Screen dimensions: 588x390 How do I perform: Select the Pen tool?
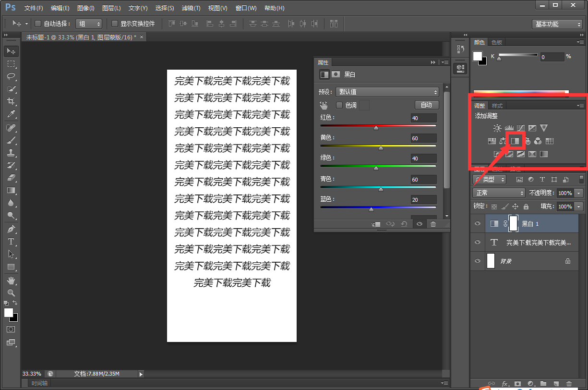pos(11,229)
